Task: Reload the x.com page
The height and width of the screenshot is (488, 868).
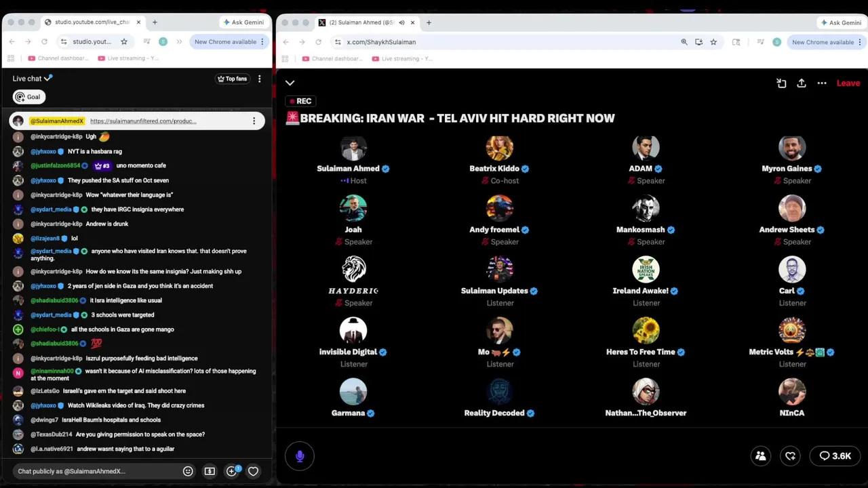Action: click(318, 42)
